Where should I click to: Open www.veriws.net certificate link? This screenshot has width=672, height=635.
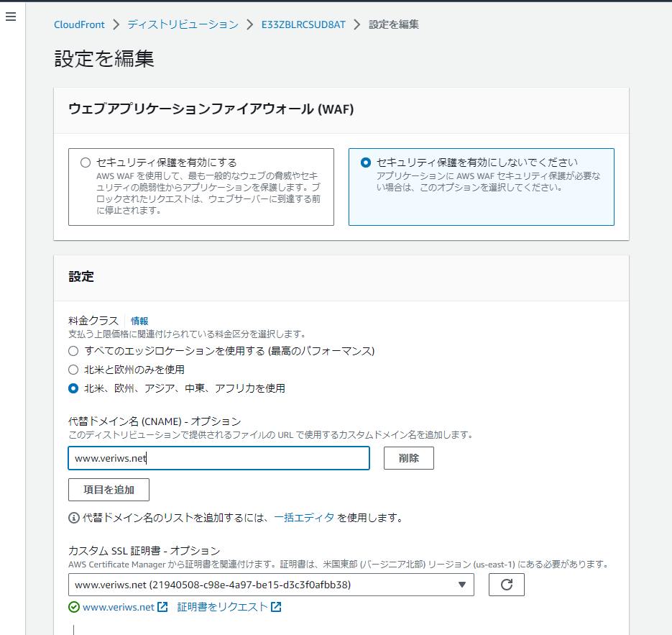tap(119, 607)
